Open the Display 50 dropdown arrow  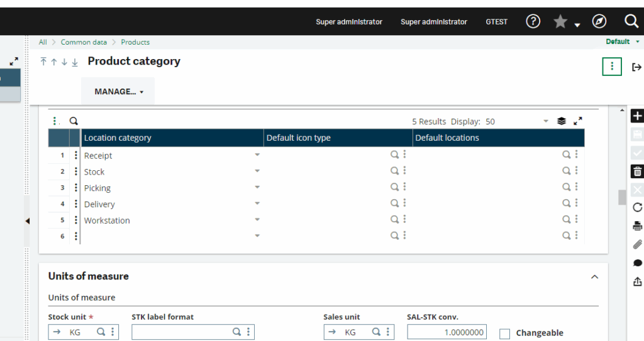pos(545,122)
